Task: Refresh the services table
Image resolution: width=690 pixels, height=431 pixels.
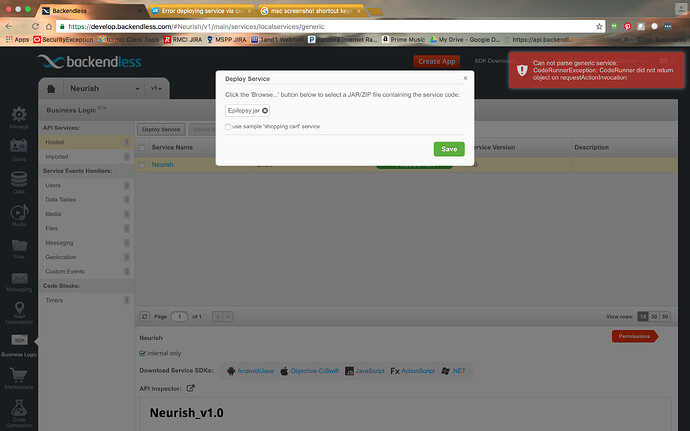Action: (x=144, y=317)
